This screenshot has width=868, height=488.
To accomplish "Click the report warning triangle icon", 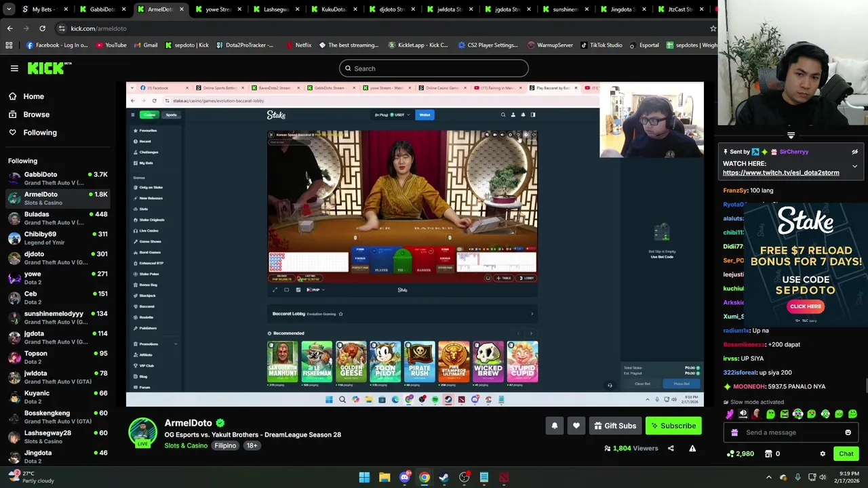I will [692, 448].
